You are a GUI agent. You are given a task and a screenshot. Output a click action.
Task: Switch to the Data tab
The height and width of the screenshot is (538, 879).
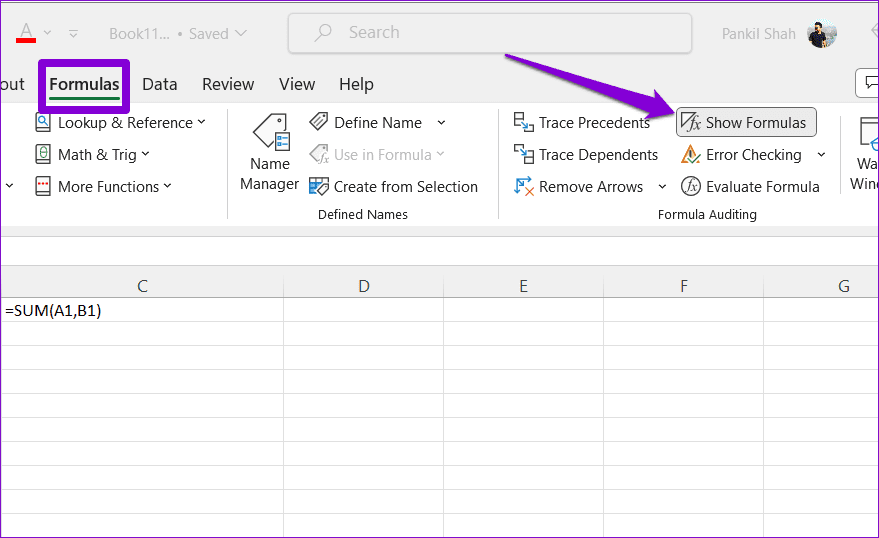point(160,84)
